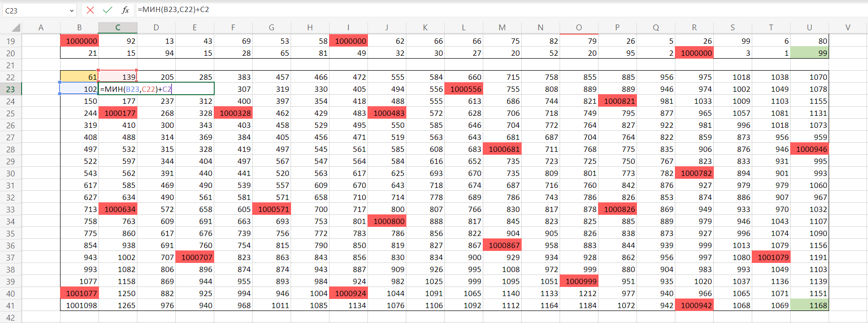This screenshot has height=323, width=868.
Task: Expand the Name Box dropdown arrow
Action: 72,10
